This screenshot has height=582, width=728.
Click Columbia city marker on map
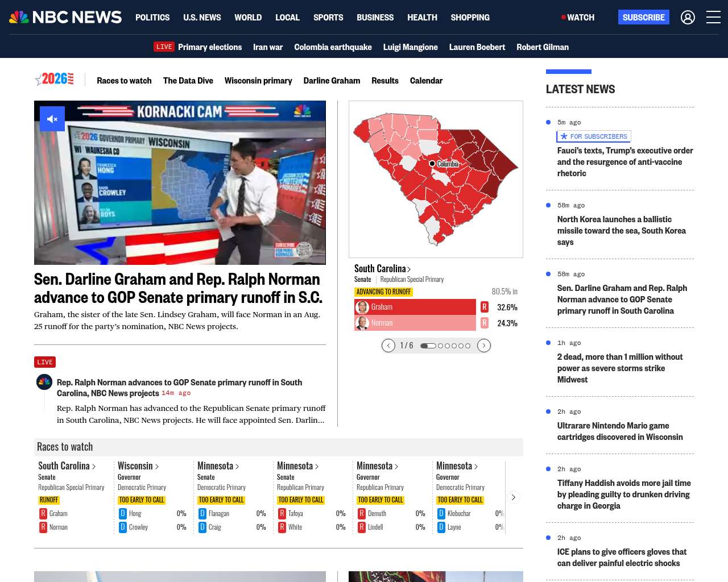coord(432,164)
